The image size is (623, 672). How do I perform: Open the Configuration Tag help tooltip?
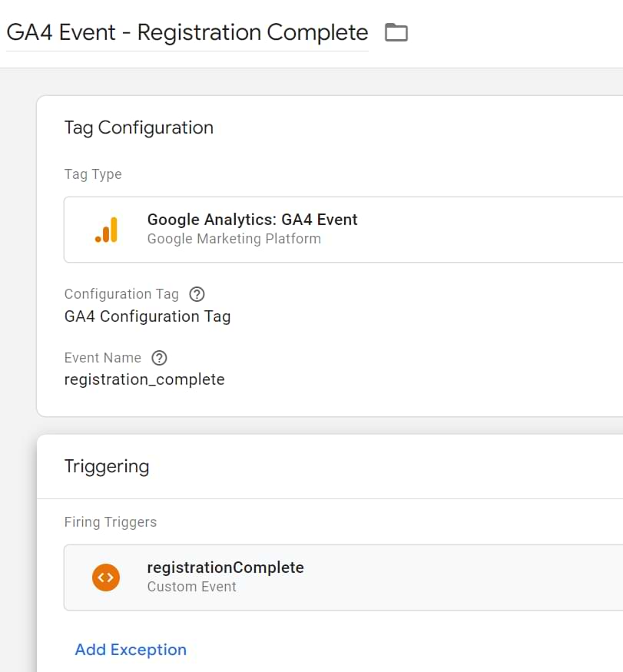197,294
